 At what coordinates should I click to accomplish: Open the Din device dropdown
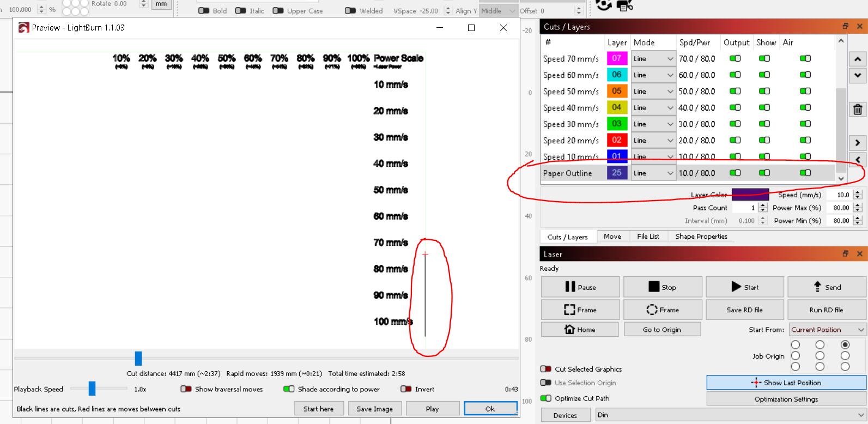[x=731, y=415]
